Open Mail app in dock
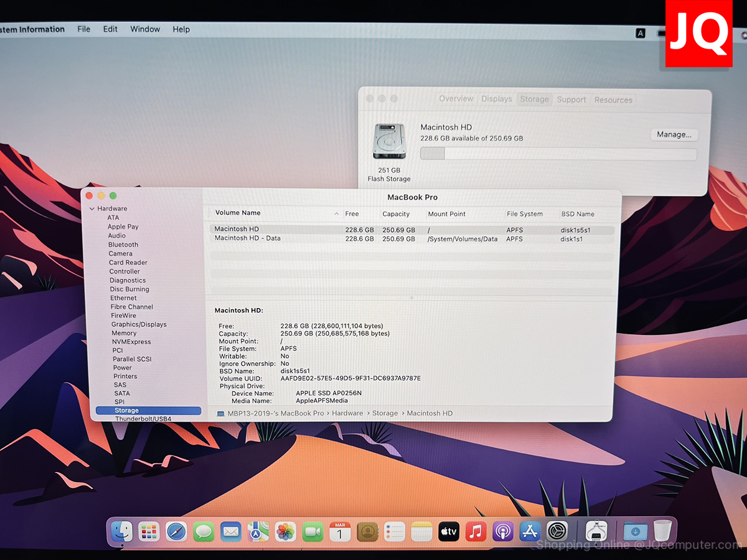Viewport: 747px width, 560px height. [231, 531]
